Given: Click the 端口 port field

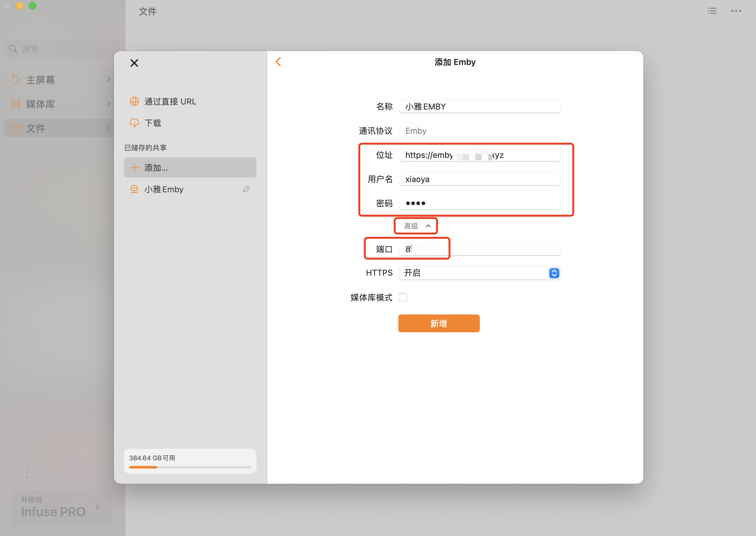Looking at the screenshot, I should 479,249.
